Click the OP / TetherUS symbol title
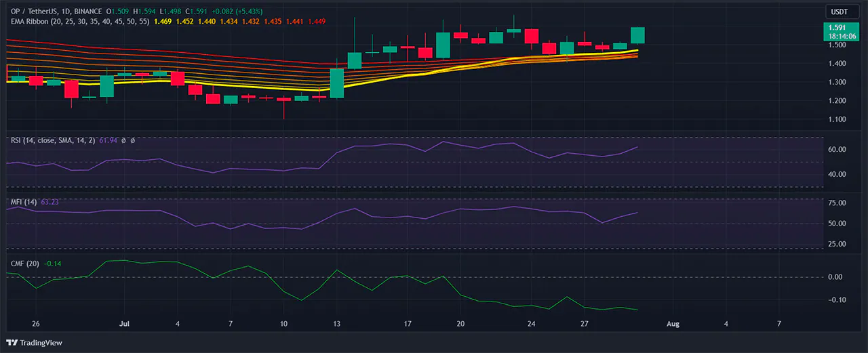Image resolution: width=868 pixels, height=353 pixels. [x=35, y=11]
